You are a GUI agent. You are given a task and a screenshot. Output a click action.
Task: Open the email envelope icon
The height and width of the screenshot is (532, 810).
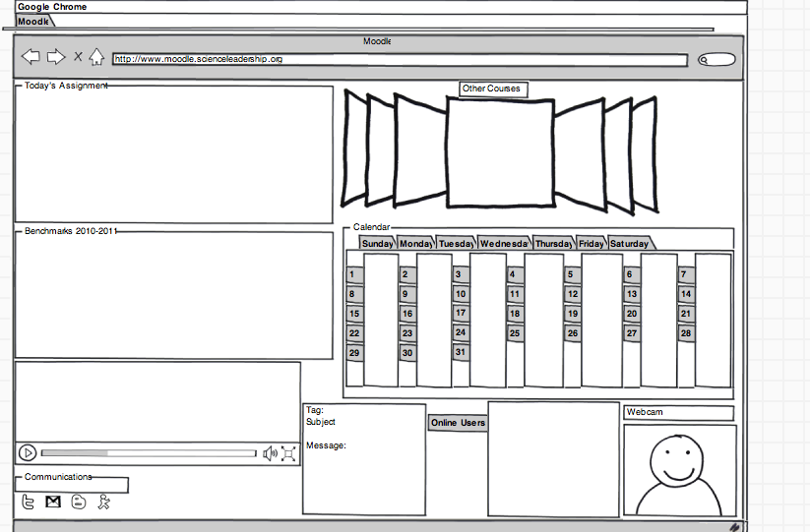tap(53, 502)
